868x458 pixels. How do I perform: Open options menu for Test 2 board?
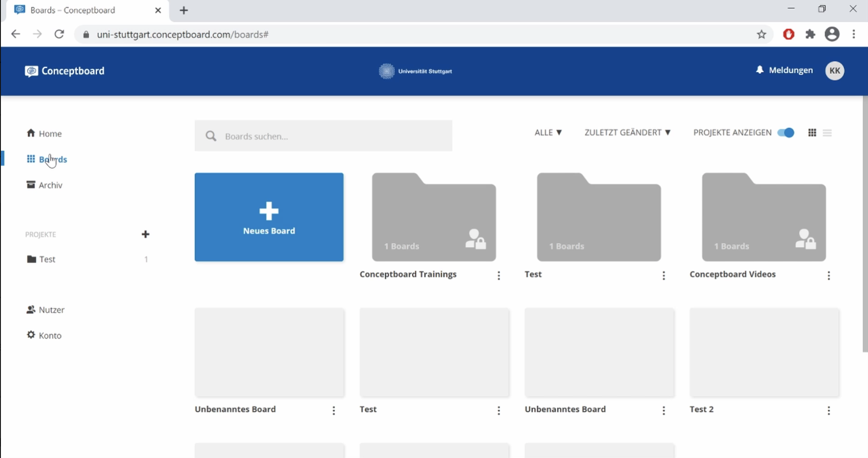828,411
